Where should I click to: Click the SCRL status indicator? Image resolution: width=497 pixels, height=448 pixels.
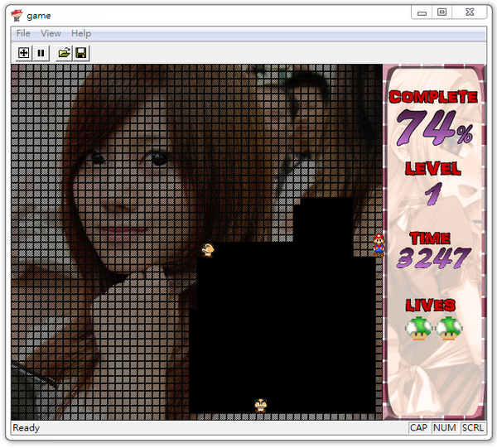tap(473, 428)
